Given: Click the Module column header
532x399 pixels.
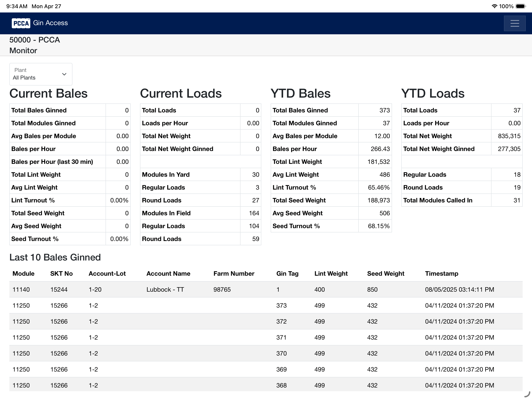Looking at the screenshot, I should (24, 274).
